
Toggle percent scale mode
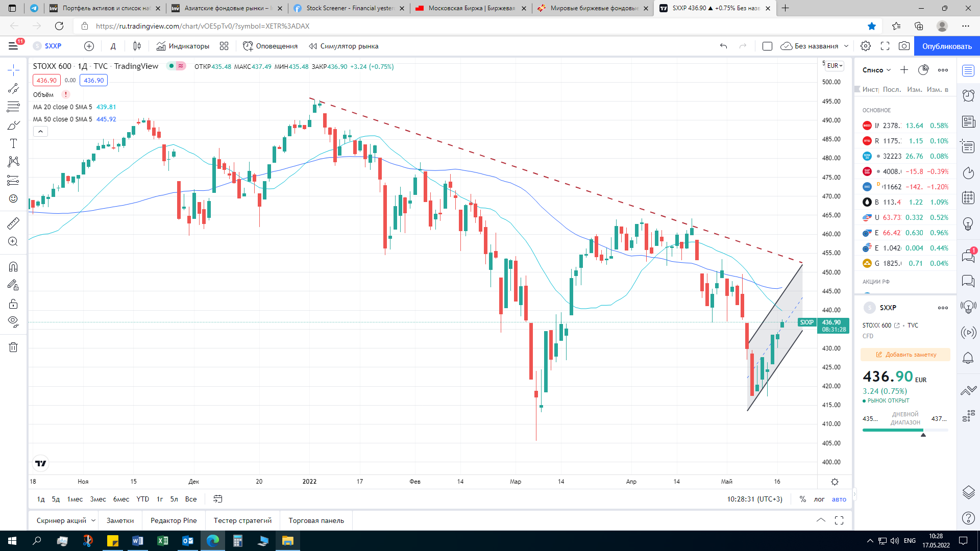[x=803, y=499]
